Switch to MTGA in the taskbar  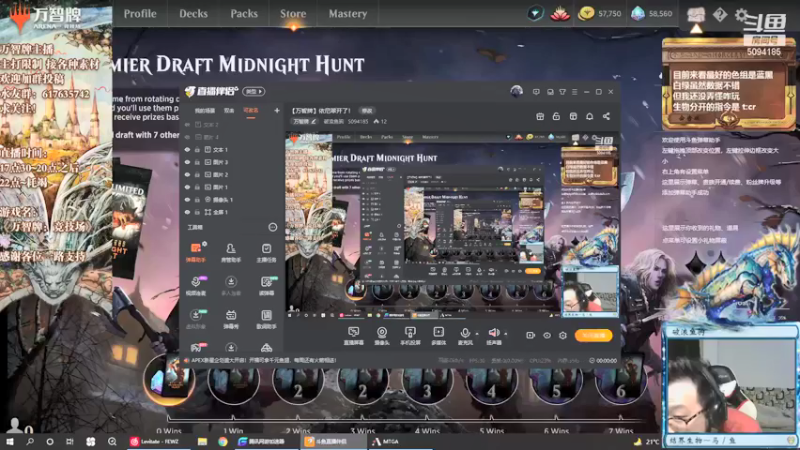385,441
